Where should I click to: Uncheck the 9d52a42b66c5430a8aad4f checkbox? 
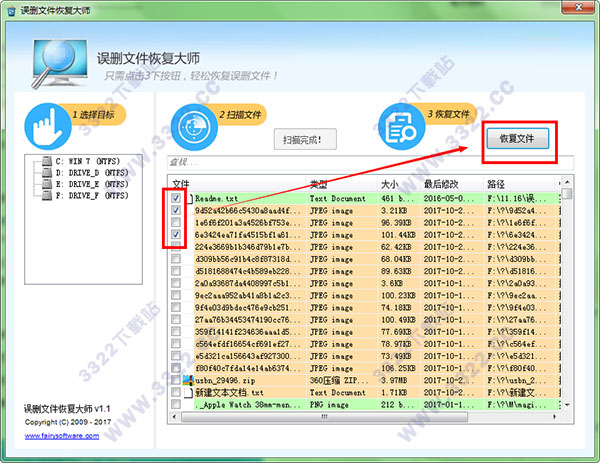pos(176,210)
